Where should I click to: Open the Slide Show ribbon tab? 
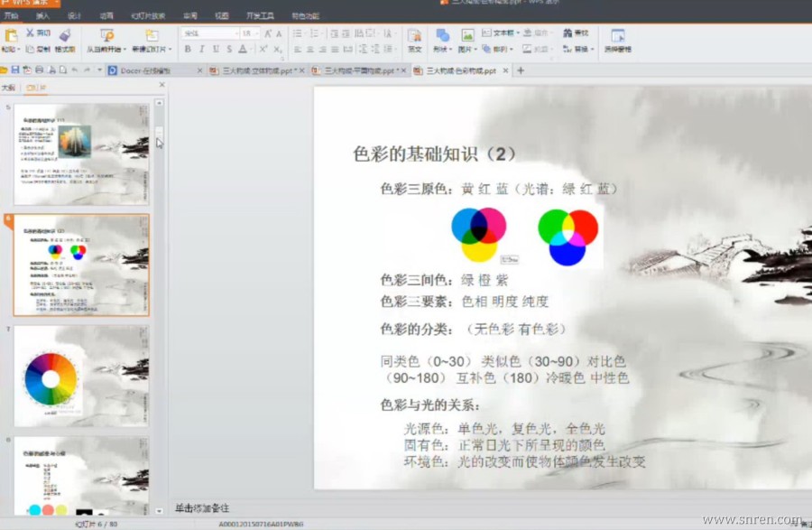148,15
